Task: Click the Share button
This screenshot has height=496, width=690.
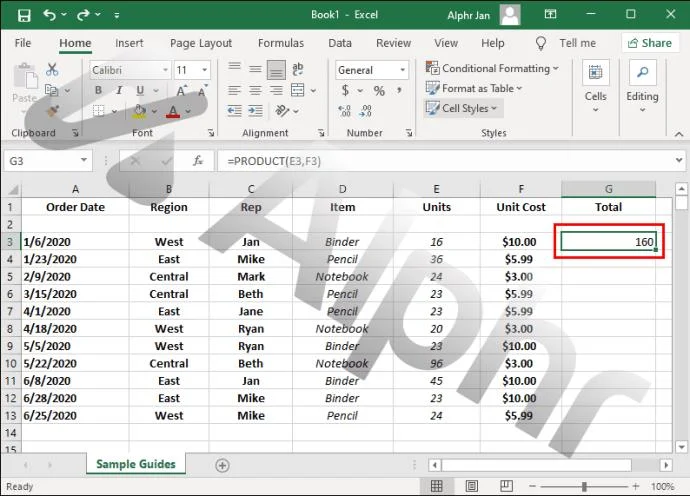Action: click(650, 43)
